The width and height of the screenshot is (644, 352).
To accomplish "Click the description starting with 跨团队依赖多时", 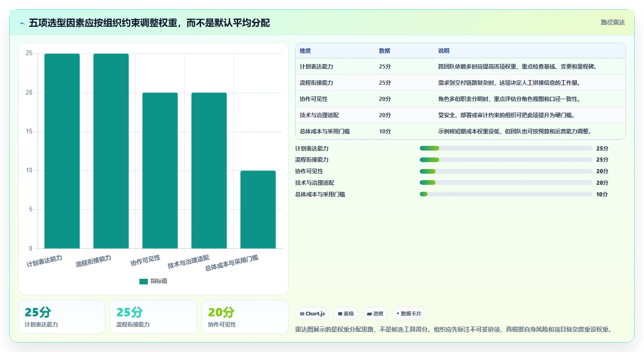I will click(x=517, y=67).
